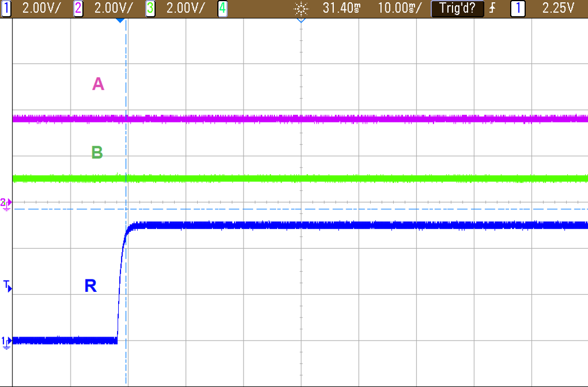Select the Channel 1 icon in status bar

7,8
